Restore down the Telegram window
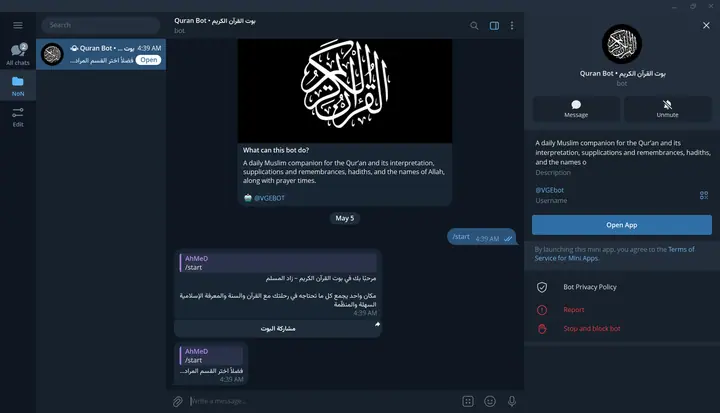This screenshot has width=720, height=413. pos(693,6)
